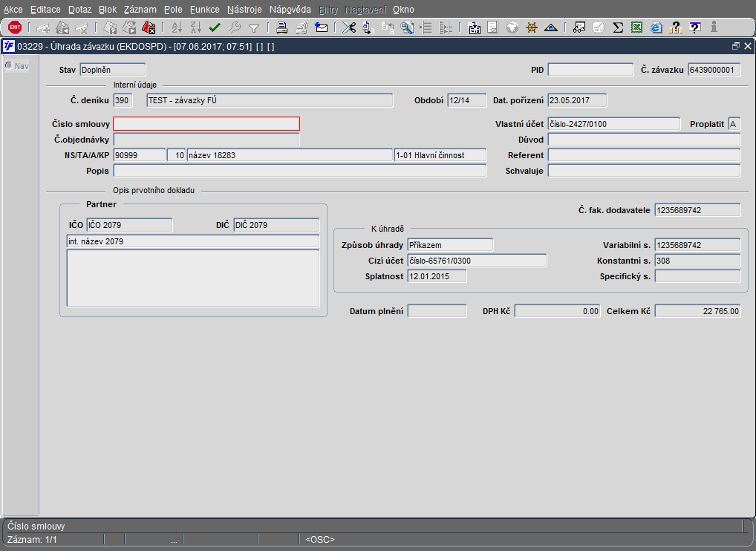
Task: Click the envelope send mail icon
Action: point(321,27)
